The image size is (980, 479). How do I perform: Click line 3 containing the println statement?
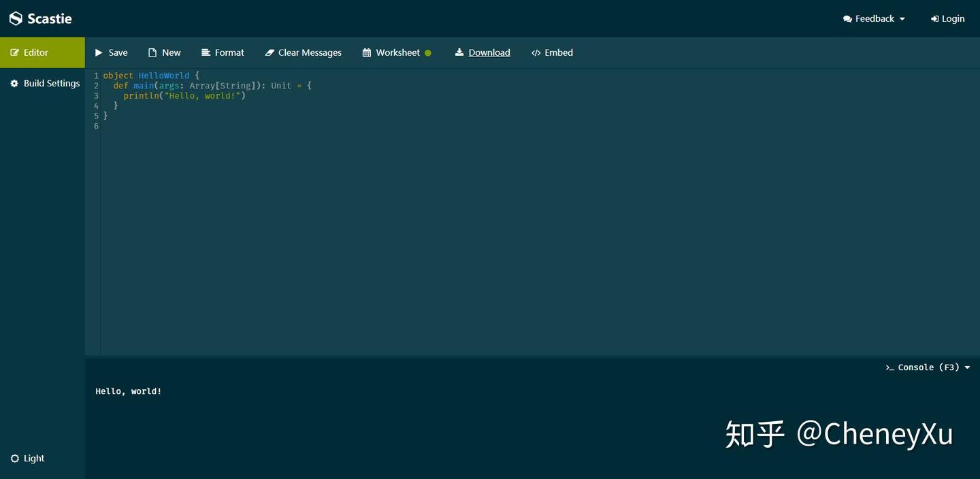(184, 96)
